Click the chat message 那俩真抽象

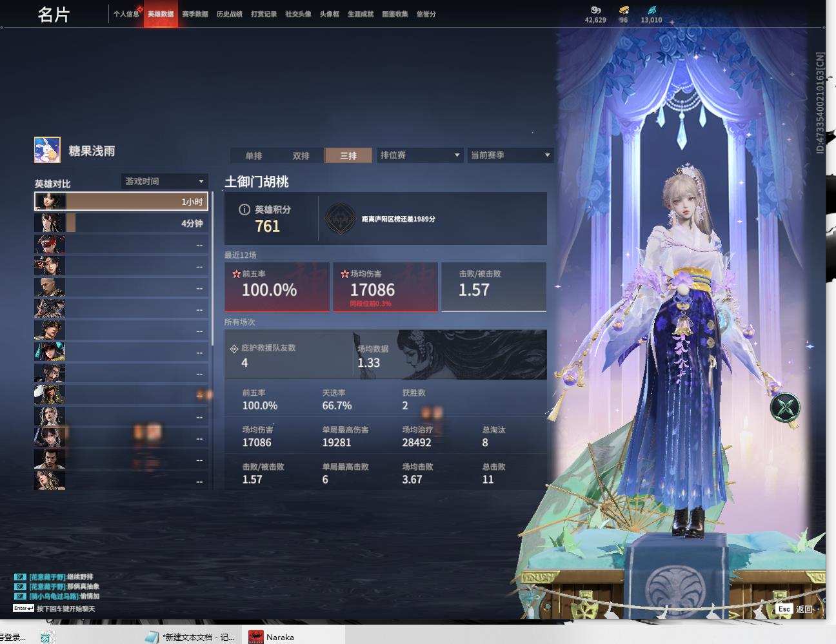pos(83,587)
